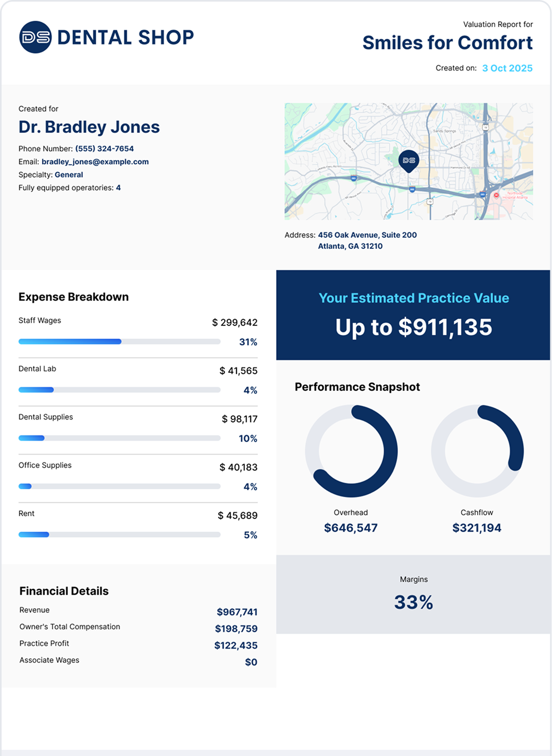Click the practice location map thumbnail

point(408,162)
